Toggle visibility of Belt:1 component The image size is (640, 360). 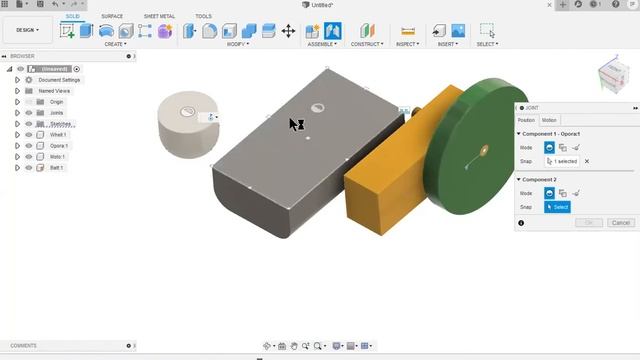(x=29, y=168)
